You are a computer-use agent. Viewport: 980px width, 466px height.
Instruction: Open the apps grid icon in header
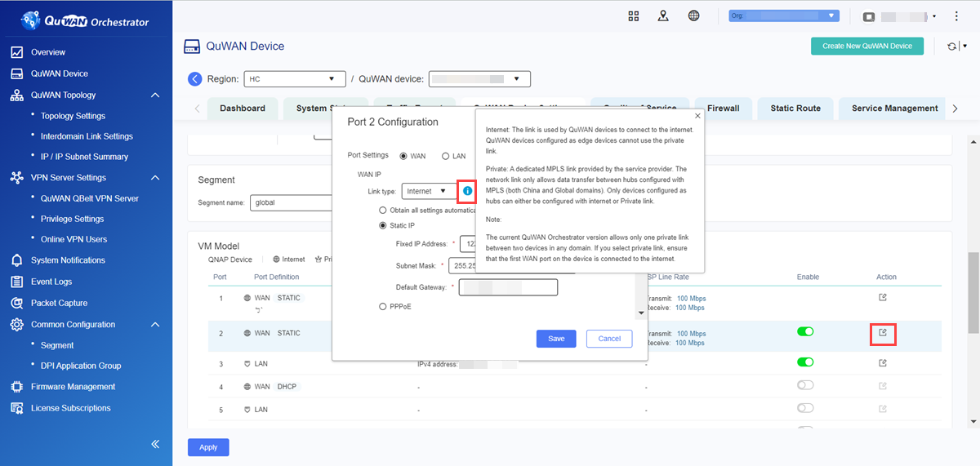633,16
